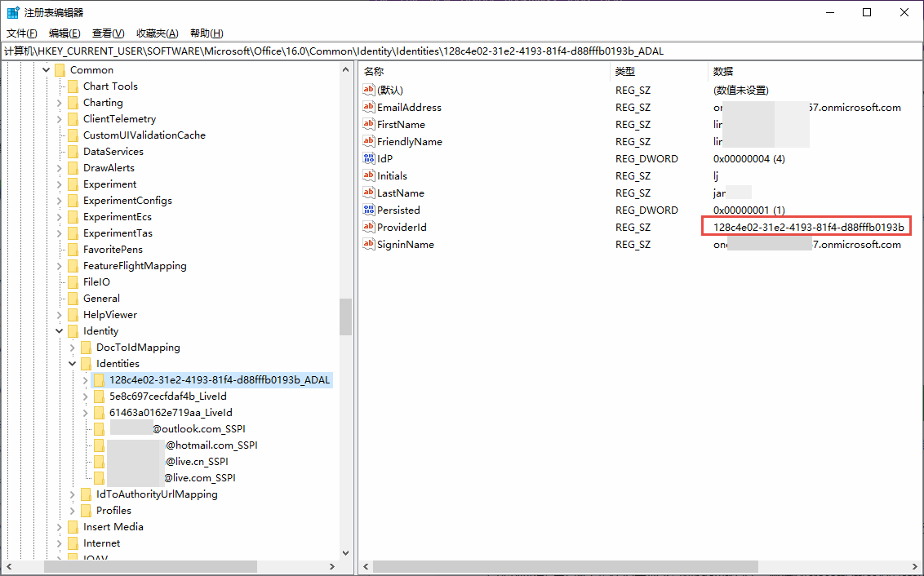Open the 文件(F) menu
924x576 pixels.
[22, 33]
